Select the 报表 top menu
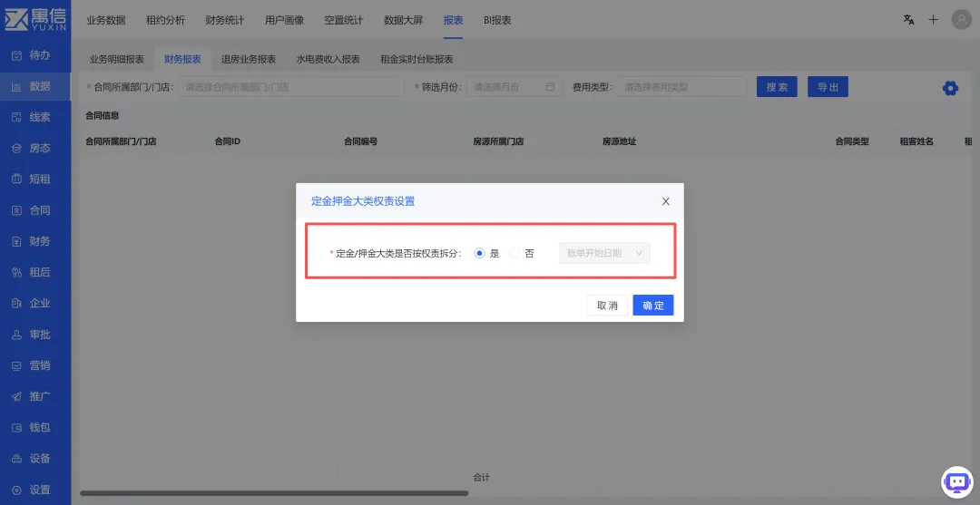 pos(453,20)
